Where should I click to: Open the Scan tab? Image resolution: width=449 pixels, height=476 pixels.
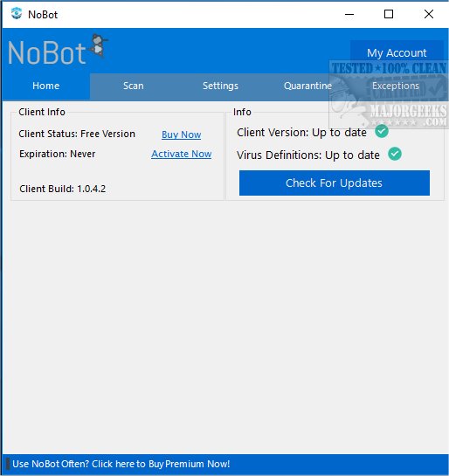134,86
